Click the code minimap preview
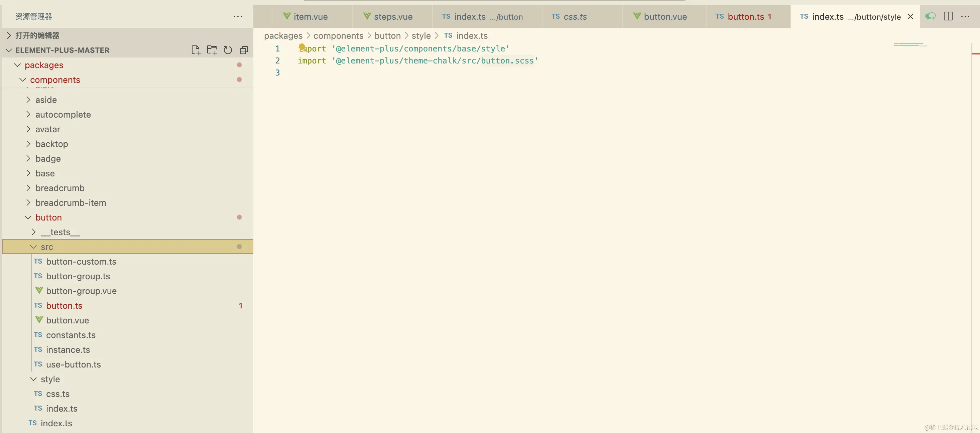The height and width of the screenshot is (433, 980). (x=909, y=45)
